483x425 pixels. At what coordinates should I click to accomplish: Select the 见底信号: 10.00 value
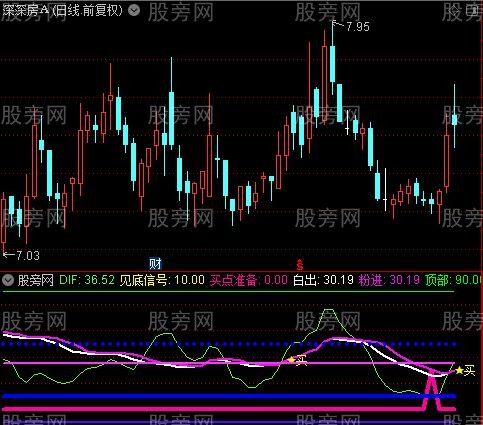162,280
